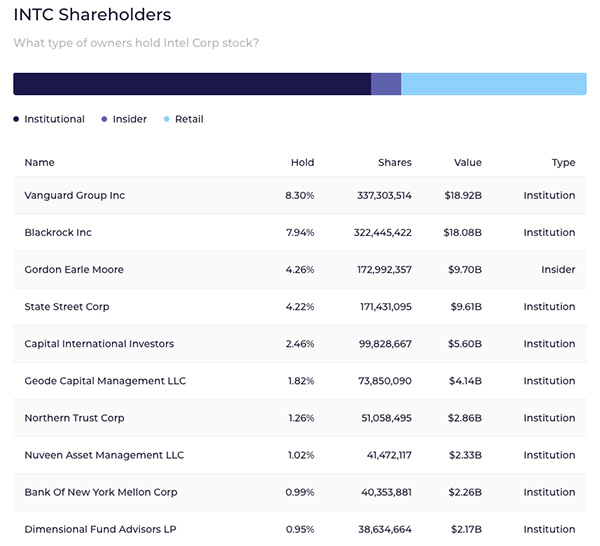The width and height of the screenshot is (600, 546).
Task: Select Nuveen Asset Management LLC name
Action: (x=104, y=455)
